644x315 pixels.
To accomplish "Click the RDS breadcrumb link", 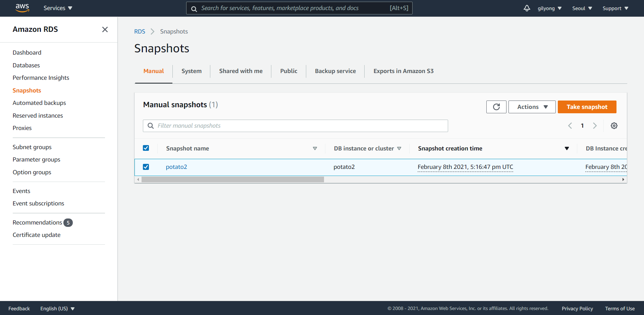I will click(x=140, y=31).
